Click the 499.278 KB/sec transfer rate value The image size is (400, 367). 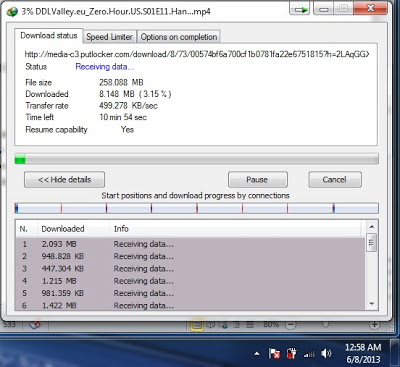pos(128,106)
